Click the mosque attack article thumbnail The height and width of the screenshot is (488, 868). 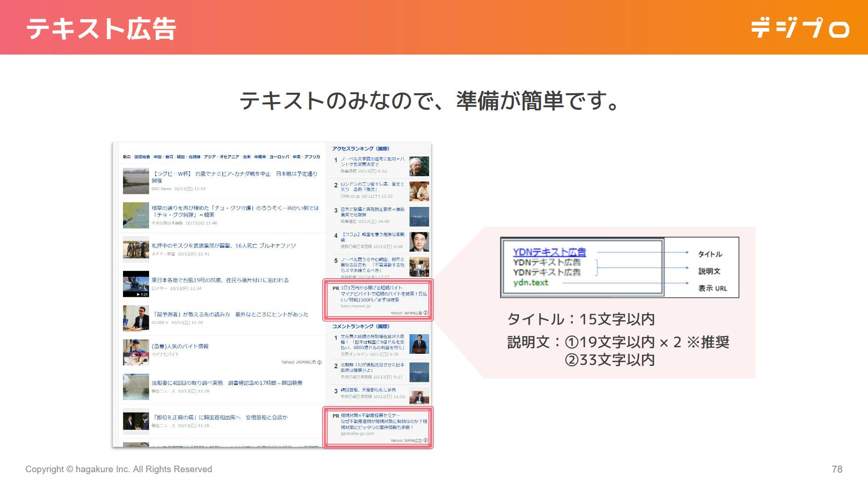(x=136, y=249)
